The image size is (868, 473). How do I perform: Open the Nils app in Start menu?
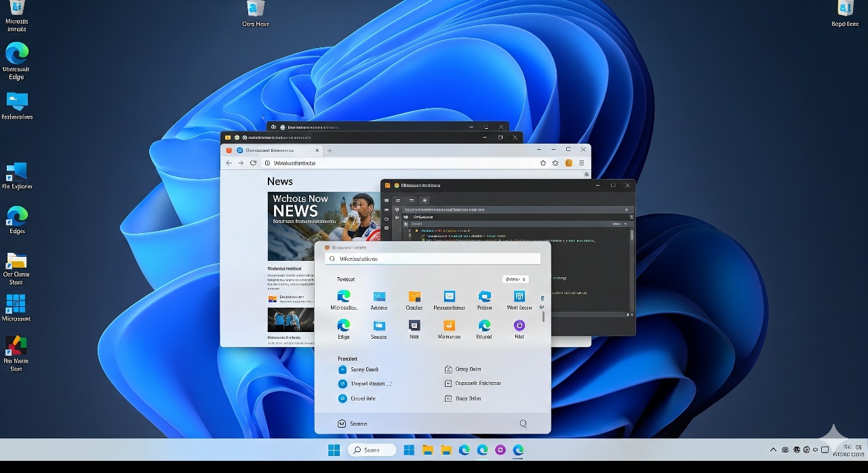(x=414, y=326)
